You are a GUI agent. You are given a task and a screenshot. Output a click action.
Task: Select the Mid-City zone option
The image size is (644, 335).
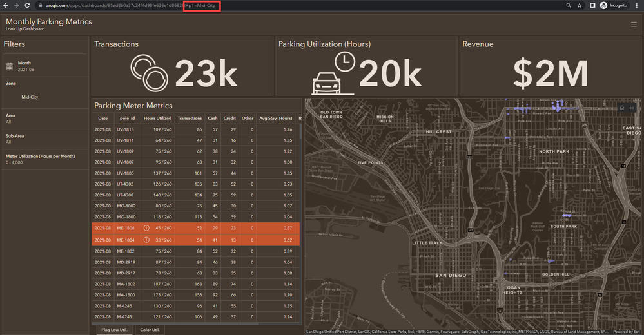point(30,97)
